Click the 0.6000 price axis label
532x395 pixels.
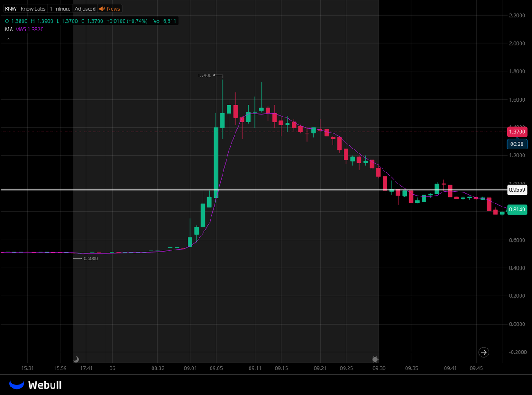(x=517, y=240)
